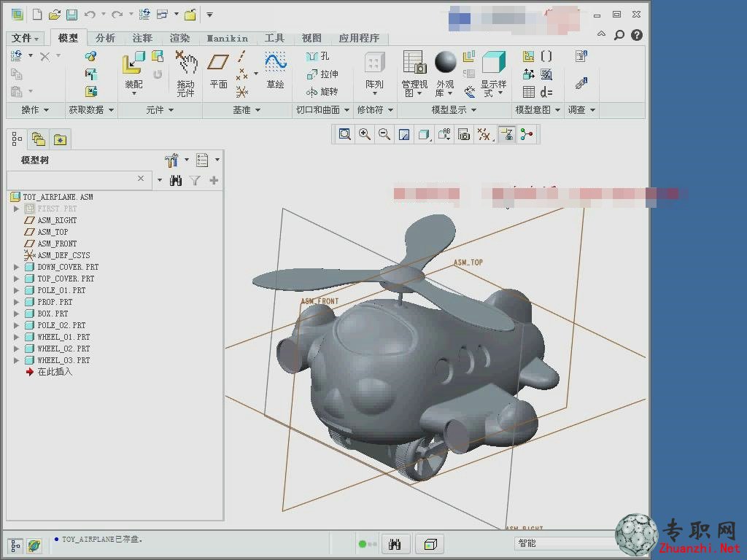Viewport: 747px width, 560px height.
Task: Click the Display Style (显示样式) cube
Action: tap(494, 63)
